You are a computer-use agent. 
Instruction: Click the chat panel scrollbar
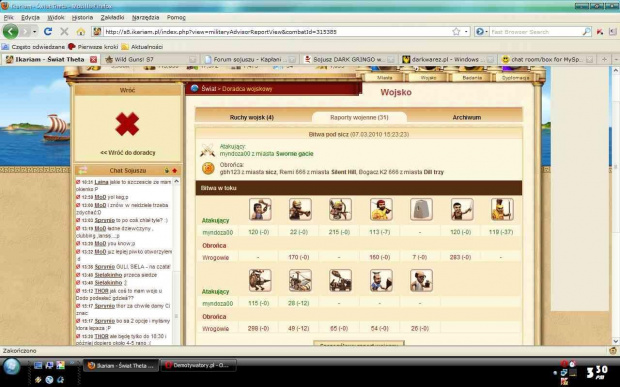click(176, 261)
